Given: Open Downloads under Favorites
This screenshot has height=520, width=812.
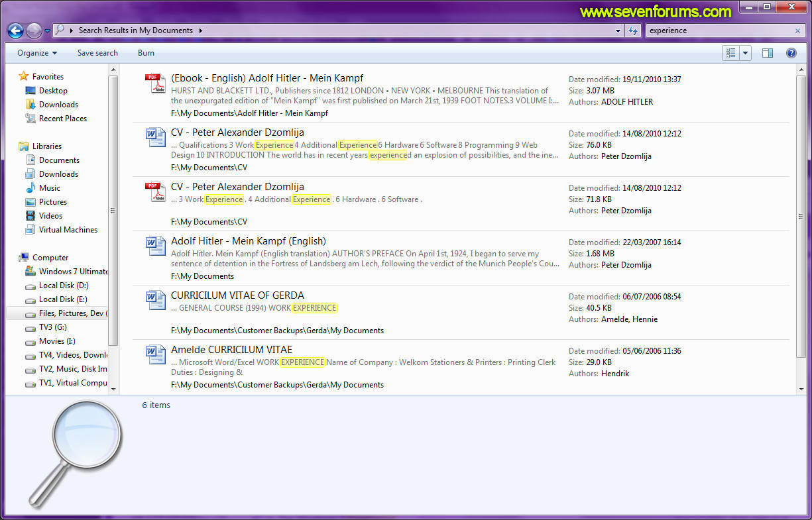Looking at the screenshot, I should [x=58, y=105].
